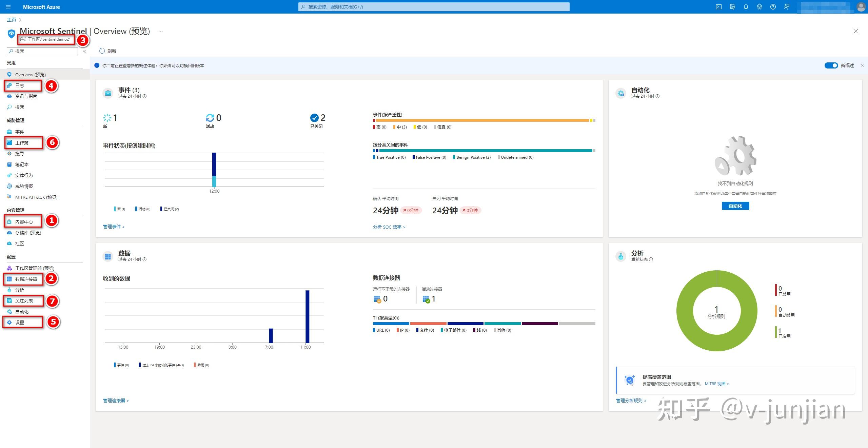Viewport: 868px width, 448px height.
Task: Open the notifications bell icon
Action: pyautogui.click(x=746, y=7)
